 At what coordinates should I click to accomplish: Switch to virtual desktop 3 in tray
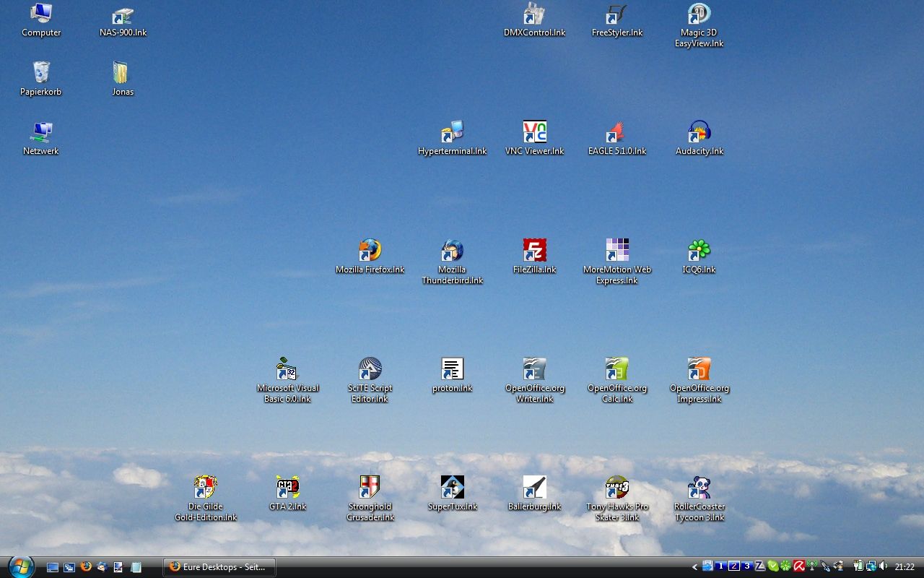pyautogui.click(x=747, y=566)
